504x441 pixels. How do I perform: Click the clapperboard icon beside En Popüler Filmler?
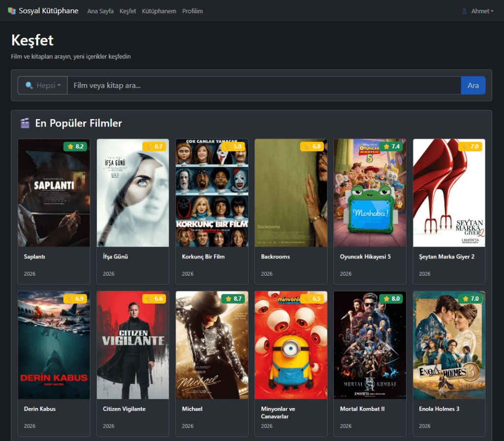25,123
